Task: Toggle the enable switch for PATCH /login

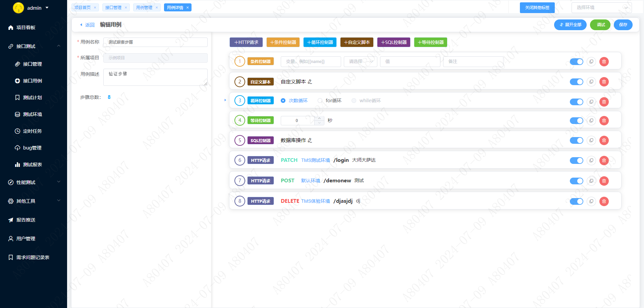Action: click(577, 161)
